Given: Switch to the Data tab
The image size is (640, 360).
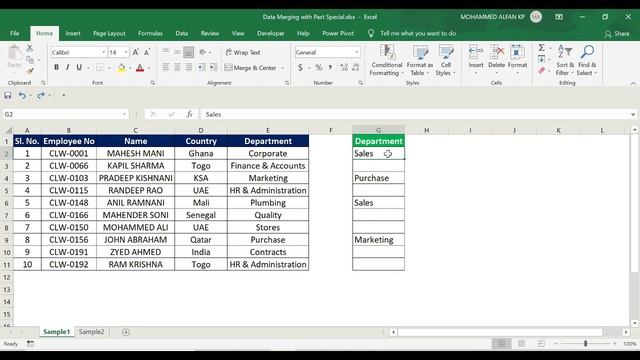Looking at the screenshot, I should (182, 33).
